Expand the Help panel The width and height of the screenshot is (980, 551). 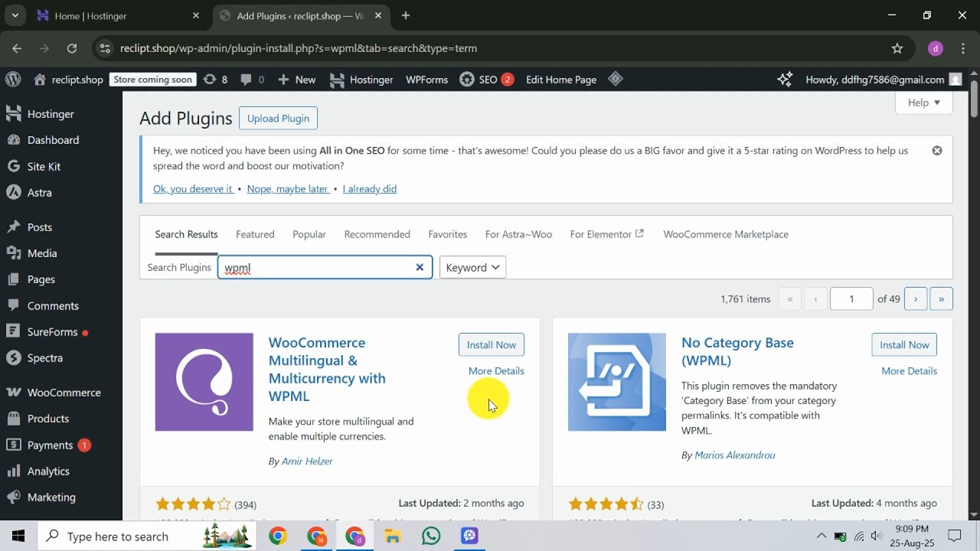click(924, 103)
